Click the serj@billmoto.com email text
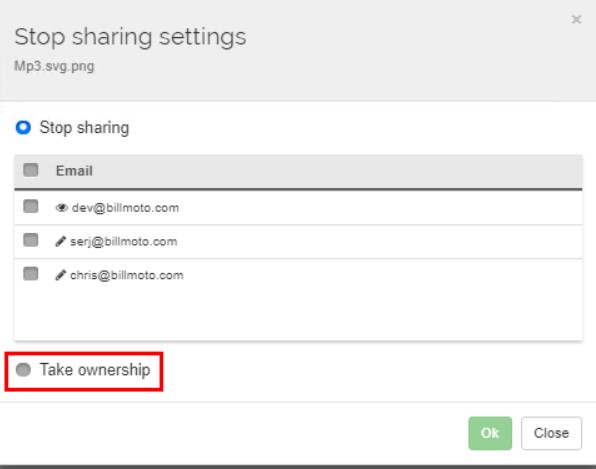Screen dimensions: 596x469 coord(124,241)
